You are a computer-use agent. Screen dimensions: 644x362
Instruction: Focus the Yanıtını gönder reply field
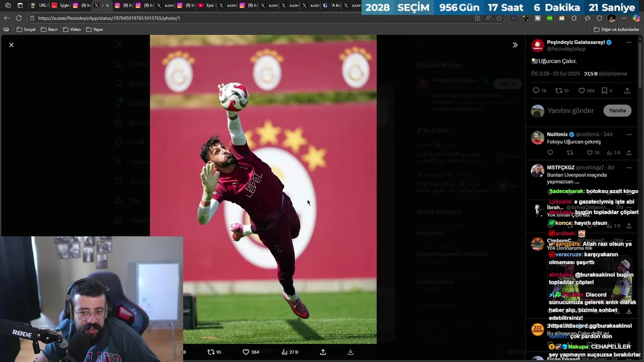571,111
